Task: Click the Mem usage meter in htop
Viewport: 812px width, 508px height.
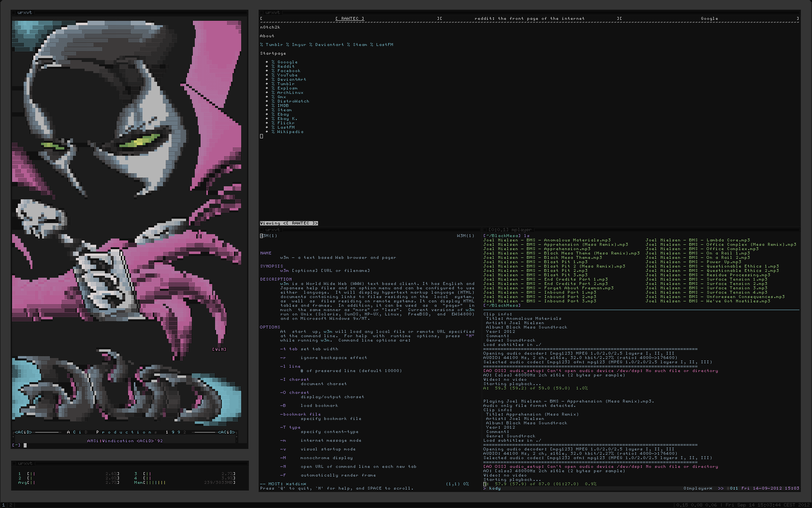Action: pos(185,482)
